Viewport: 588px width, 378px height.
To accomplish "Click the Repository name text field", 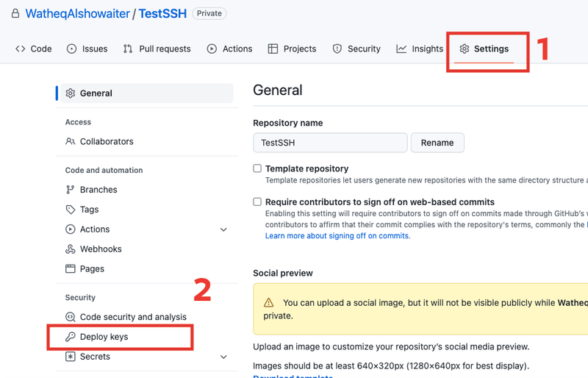I will [x=330, y=143].
